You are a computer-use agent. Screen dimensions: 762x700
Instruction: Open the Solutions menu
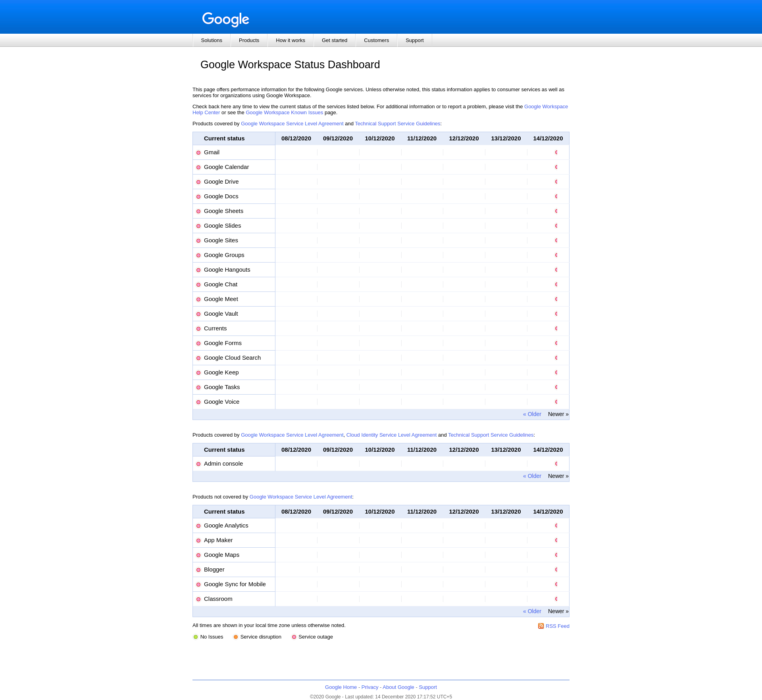coord(212,40)
